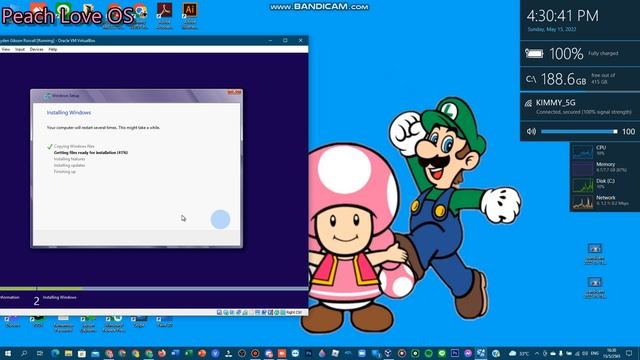The height and width of the screenshot is (360, 640).
Task: Open Task View from the taskbar
Action: coord(40,353)
